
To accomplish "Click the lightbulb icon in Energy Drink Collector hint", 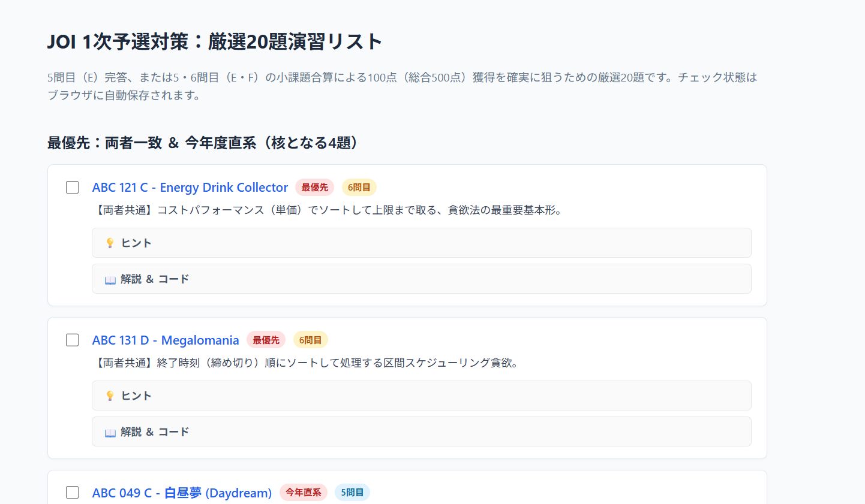I will pyautogui.click(x=110, y=243).
